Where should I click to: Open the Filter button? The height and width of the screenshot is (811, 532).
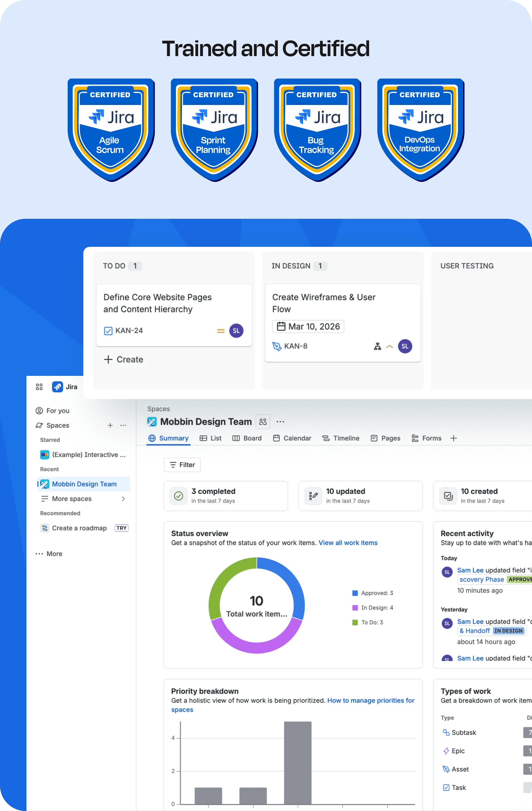click(x=182, y=465)
